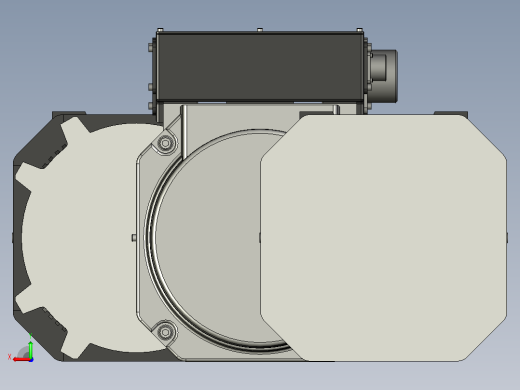Click the XYZ coordinate axis triad

pos(21,348)
